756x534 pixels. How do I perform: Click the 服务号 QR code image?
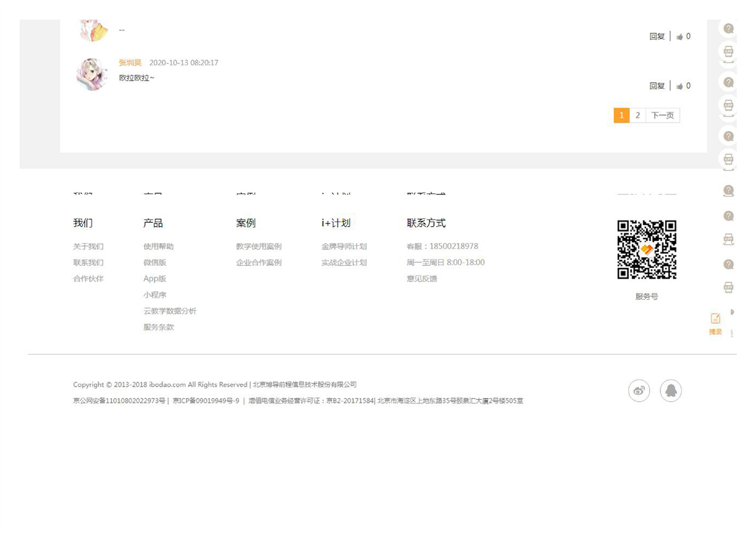click(x=646, y=249)
